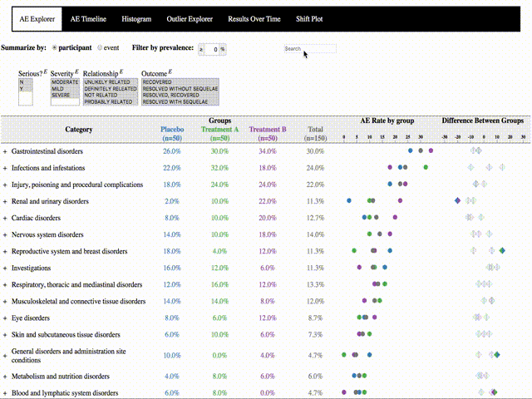Click the Search box

pos(310,49)
